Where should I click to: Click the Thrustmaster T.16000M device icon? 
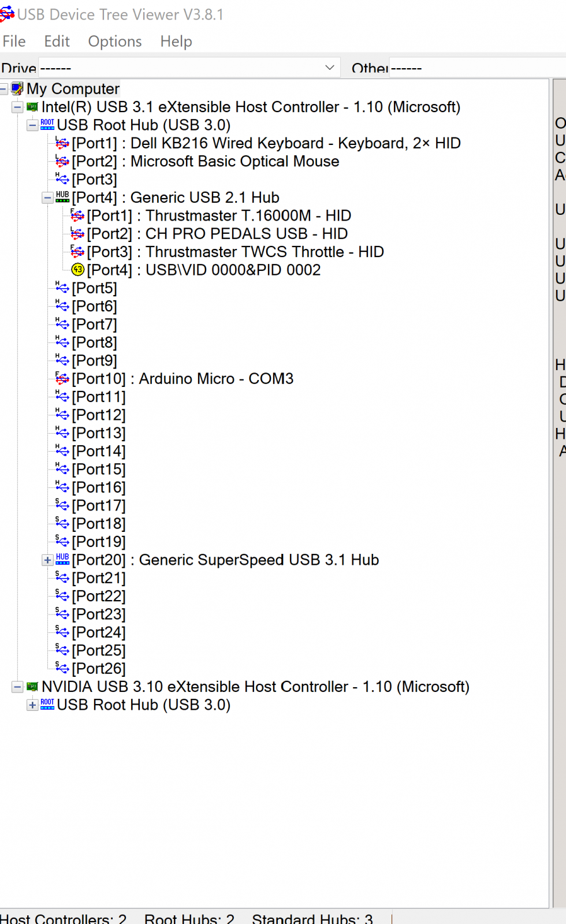pyautogui.click(x=77, y=215)
